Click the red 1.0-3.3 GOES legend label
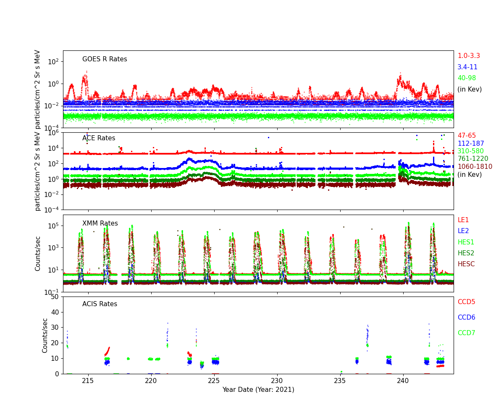The height and width of the screenshot is (420, 504). click(468, 56)
